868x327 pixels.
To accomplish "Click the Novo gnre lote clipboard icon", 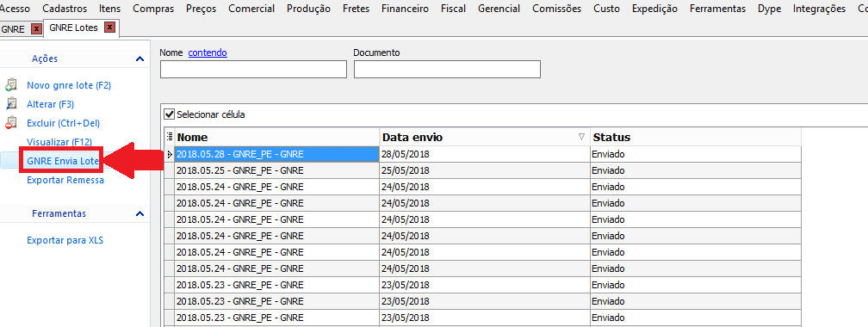I will click(11, 85).
